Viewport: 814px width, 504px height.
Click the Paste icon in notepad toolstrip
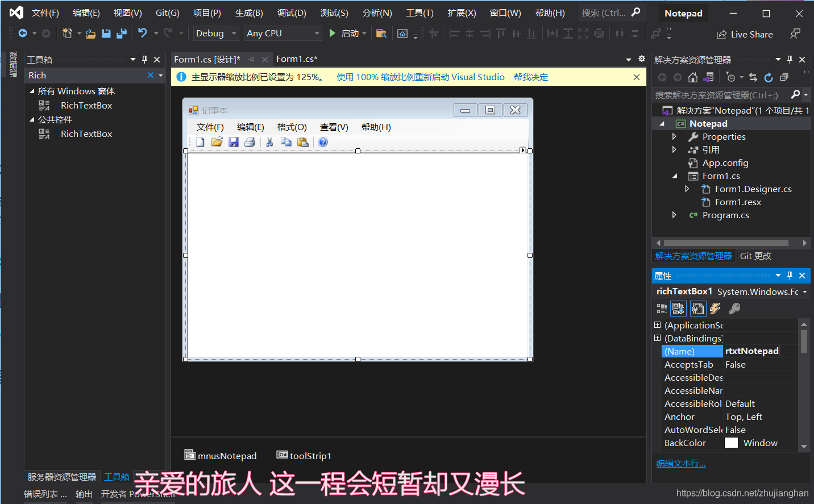click(x=302, y=142)
